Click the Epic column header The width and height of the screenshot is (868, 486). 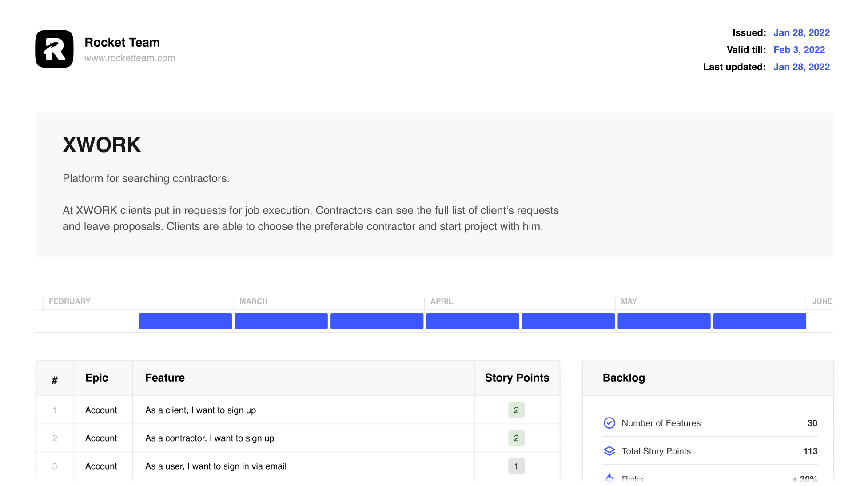pyautogui.click(x=96, y=378)
